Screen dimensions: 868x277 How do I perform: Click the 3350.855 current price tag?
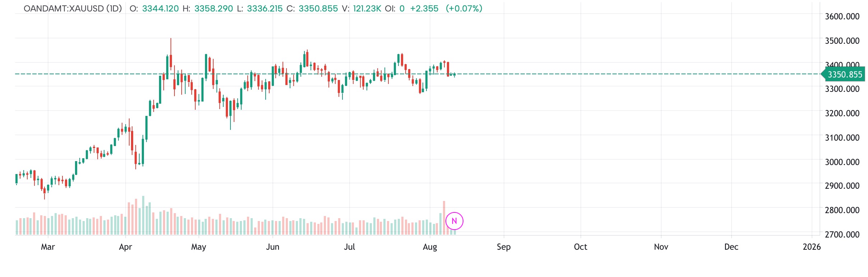point(844,75)
